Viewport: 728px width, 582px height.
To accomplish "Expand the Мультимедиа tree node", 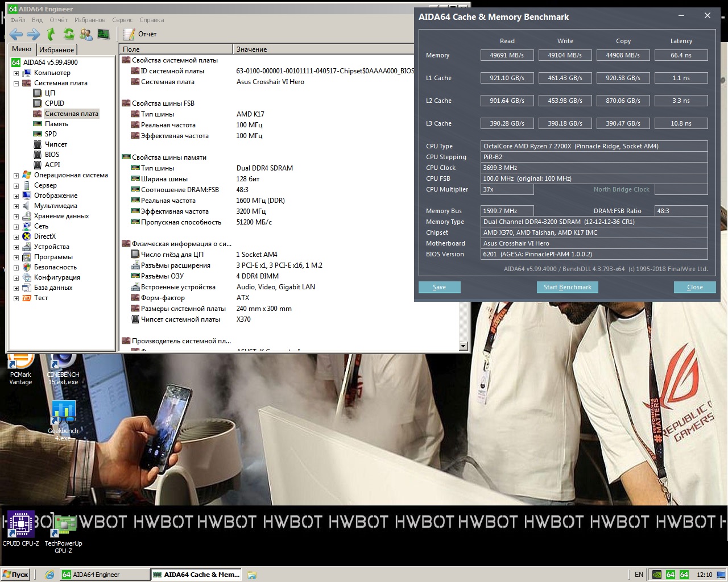I will tap(16, 206).
